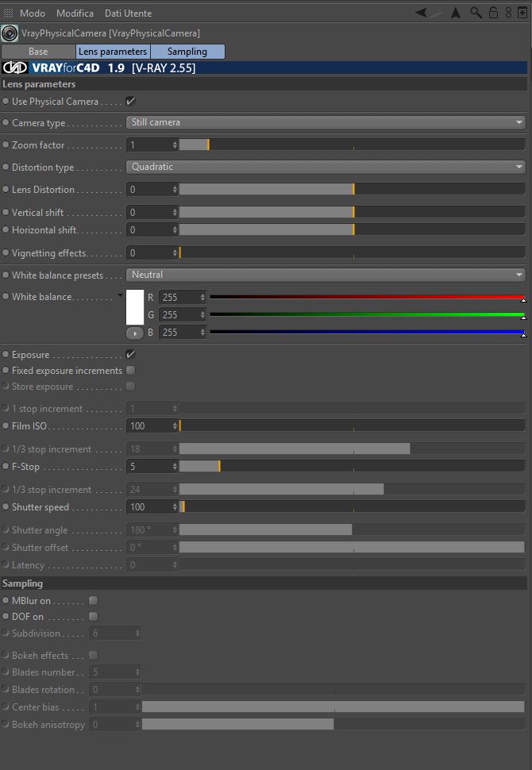Click the two-circles mode lock icon

pyautogui.click(x=508, y=13)
